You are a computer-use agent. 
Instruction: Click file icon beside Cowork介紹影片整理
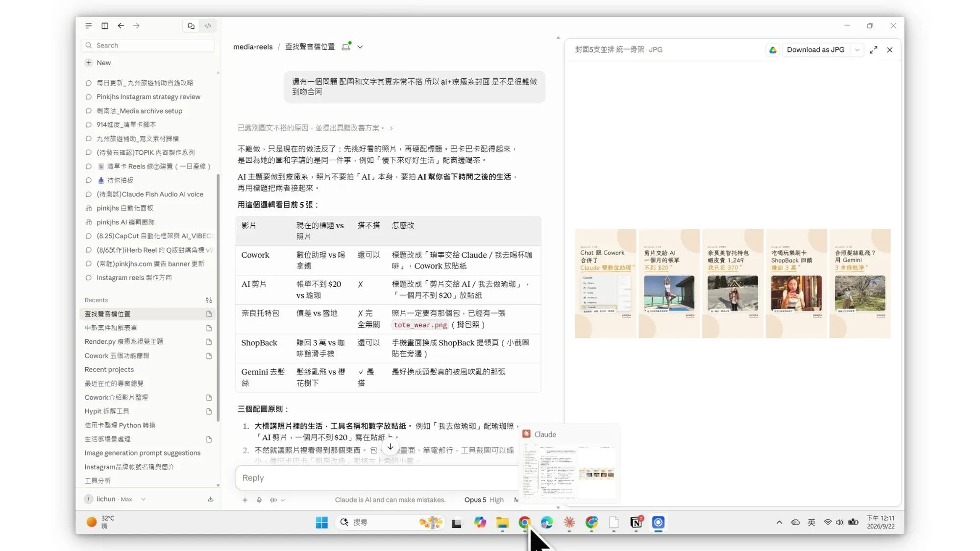[x=209, y=398]
